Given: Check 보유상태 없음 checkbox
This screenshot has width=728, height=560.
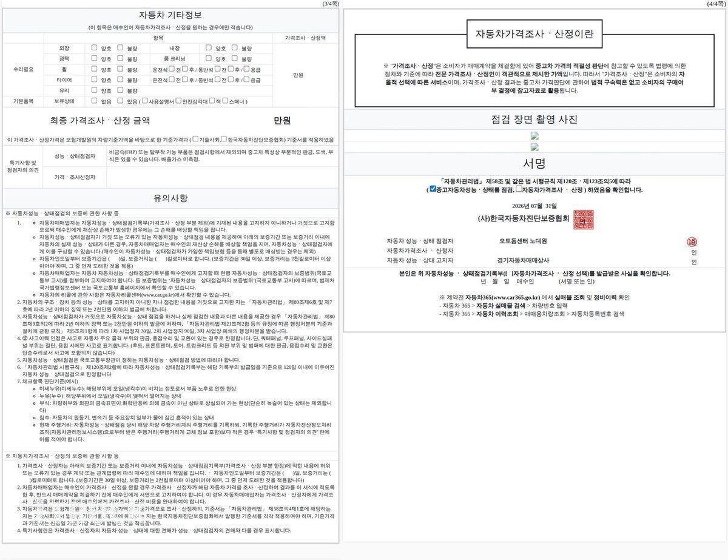Looking at the screenshot, I should [x=94, y=101].
